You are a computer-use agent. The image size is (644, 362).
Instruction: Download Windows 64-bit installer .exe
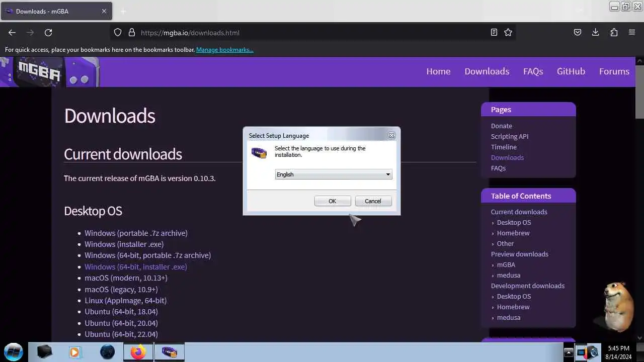(135, 266)
